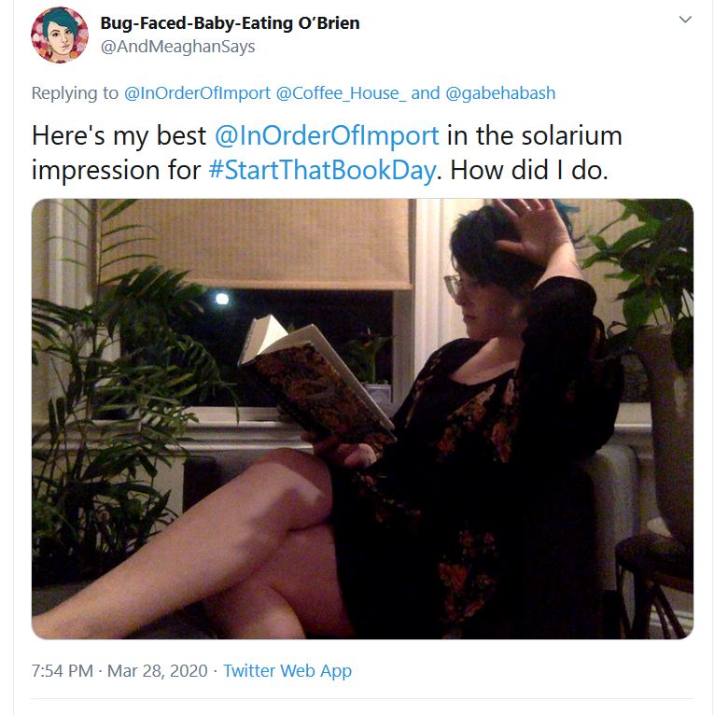
Task: Click the open book in the photo
Action: [316, 377]
